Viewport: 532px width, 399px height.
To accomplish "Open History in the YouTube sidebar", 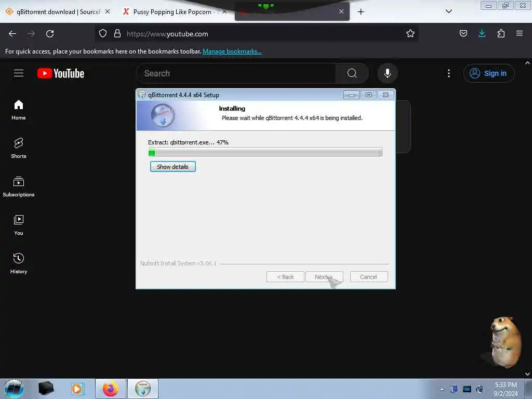I will 19,263.
